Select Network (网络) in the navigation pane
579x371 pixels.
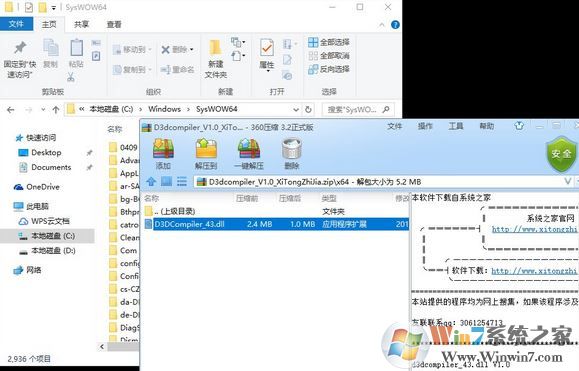(28, 270)
